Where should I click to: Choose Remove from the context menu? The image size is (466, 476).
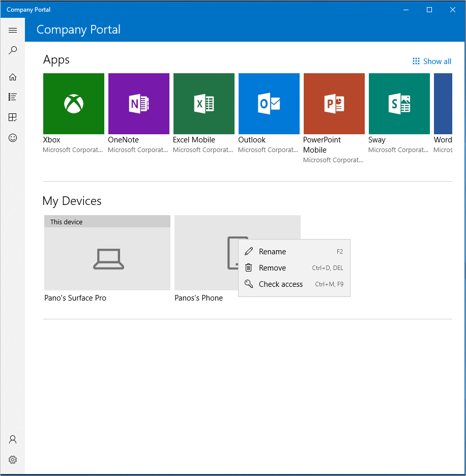[294, 267]
